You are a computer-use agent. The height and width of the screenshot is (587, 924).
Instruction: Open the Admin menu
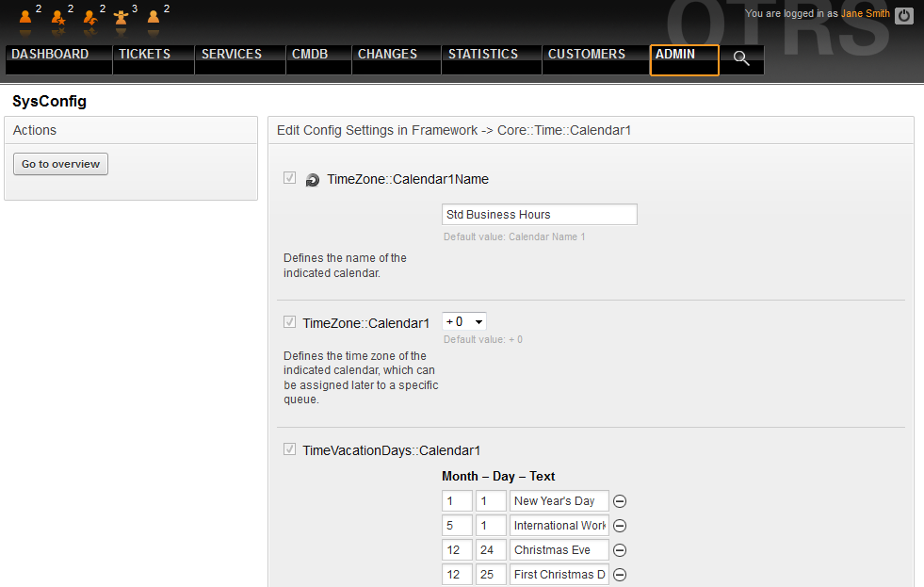[684, 58]
